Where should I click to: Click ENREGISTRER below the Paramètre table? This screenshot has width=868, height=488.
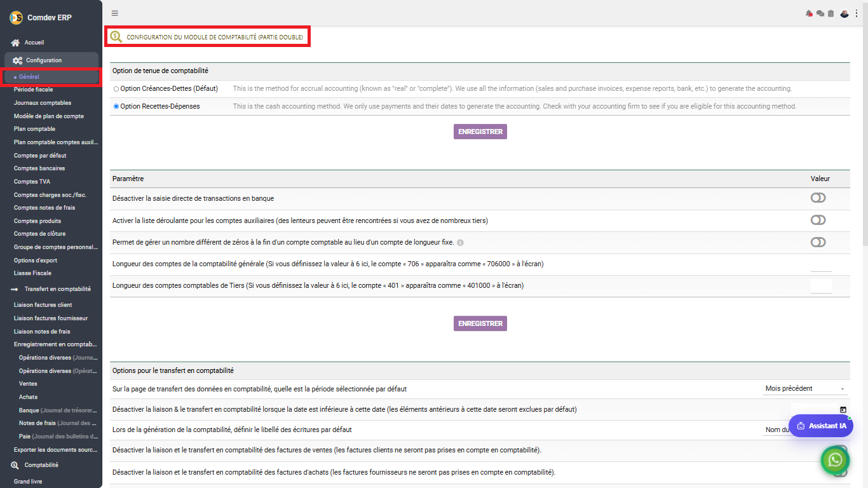click(480, 323)
